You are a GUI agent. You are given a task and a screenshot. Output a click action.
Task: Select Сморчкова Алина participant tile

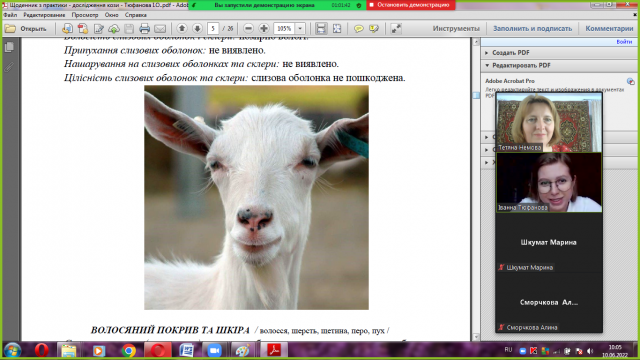549,302
